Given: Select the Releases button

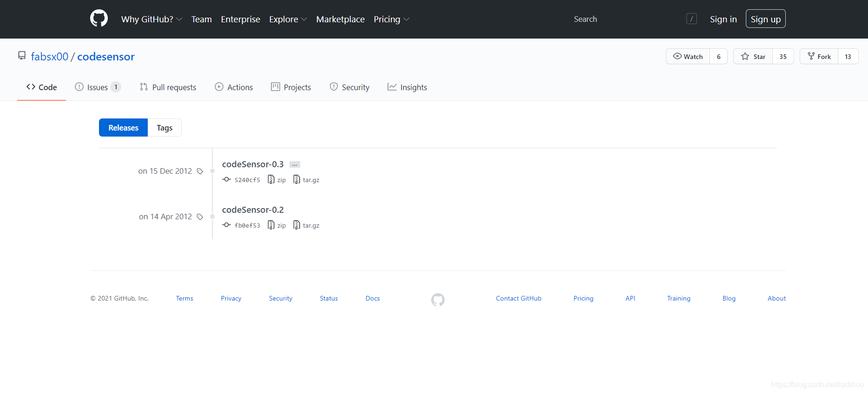Looking at the screenshot, I should (x=123, y=127).
